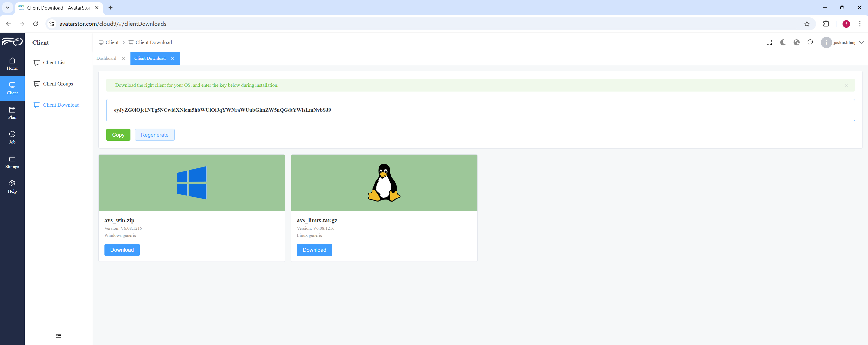Switch to dark mode moon icon

tap(783, 42)
